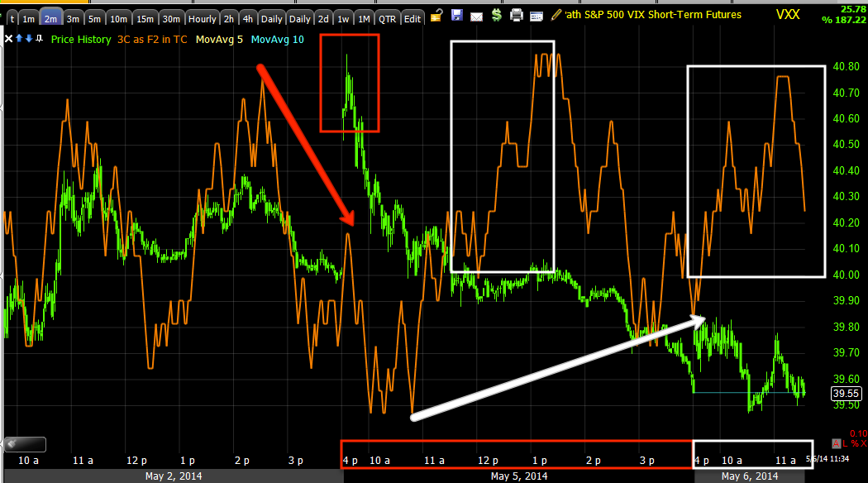Save the chart with the floppy disk icon
This screenshot has height=483, width=868.
(456, 16)
